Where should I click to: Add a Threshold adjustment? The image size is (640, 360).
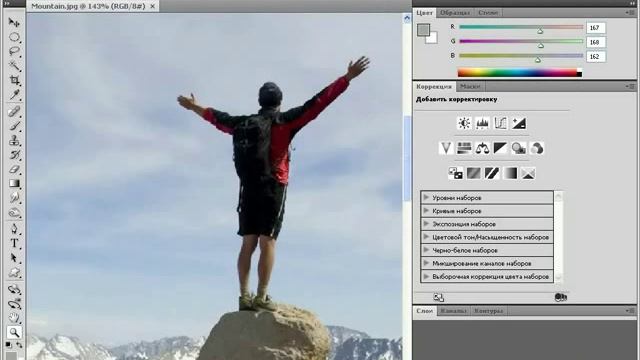pyautogui.click(x=491, y=173)
